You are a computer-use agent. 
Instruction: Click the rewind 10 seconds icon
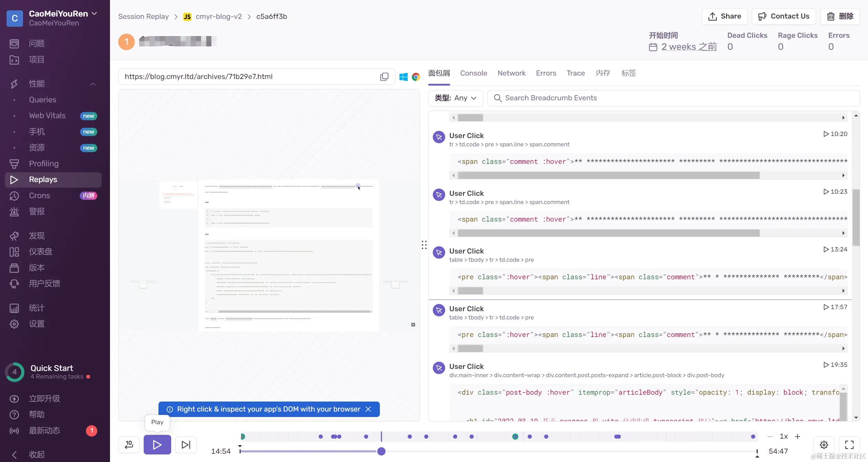tap(129, 444)
